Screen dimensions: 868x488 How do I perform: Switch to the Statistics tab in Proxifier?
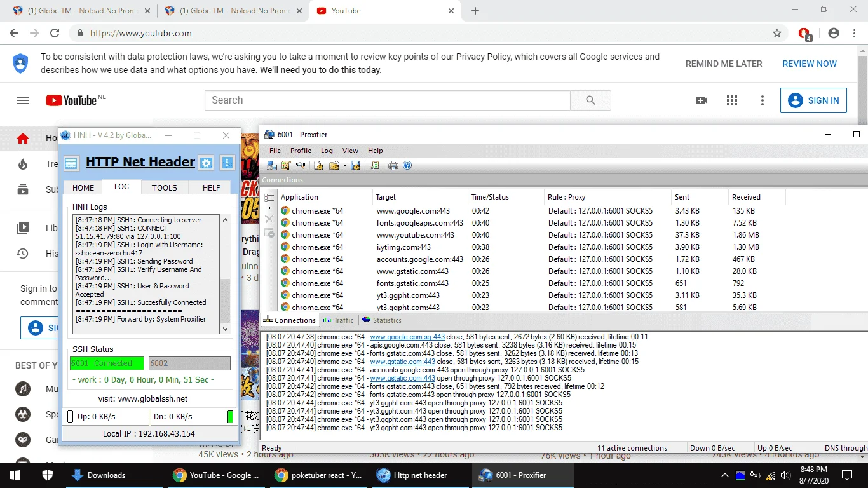click(x=382, y=320)
